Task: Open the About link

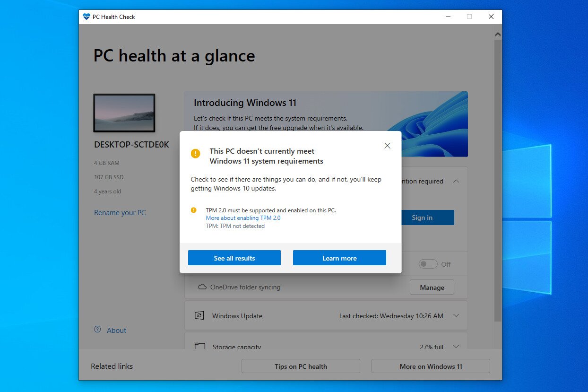Action: (x=116, y=330)
